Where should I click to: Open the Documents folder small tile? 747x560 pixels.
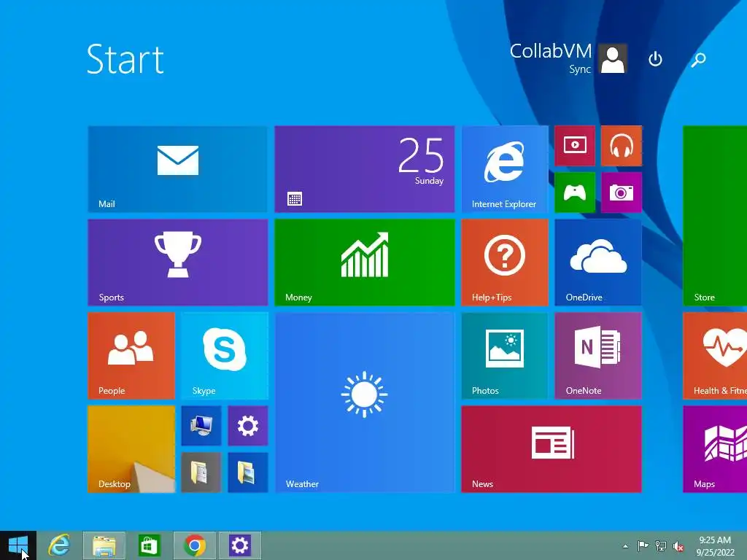(201, 472)
